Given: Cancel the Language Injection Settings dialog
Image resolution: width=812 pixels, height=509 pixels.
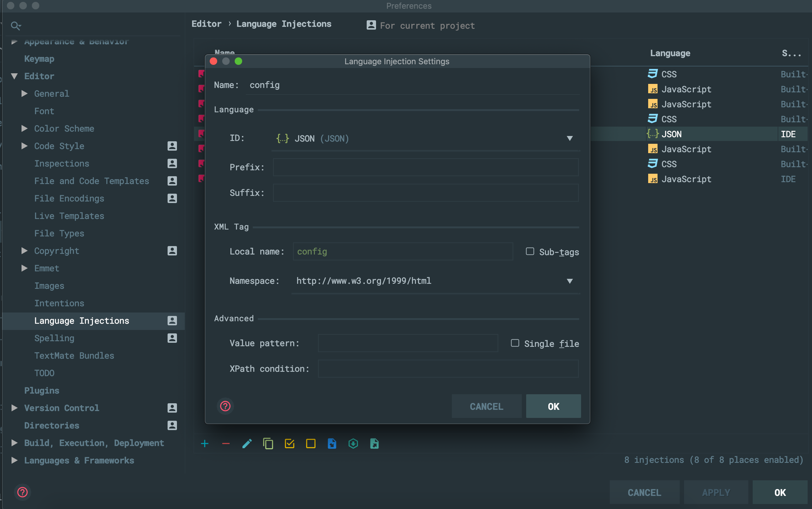Looking at the screenshot, I should pyautogui.click(x=486, y=406).
